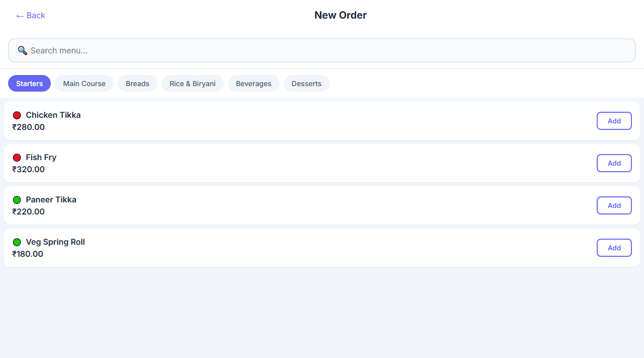The width and height of the screenshot is (644, 358).
Task: View the Desserts category
Action: (x=306, y=84)
